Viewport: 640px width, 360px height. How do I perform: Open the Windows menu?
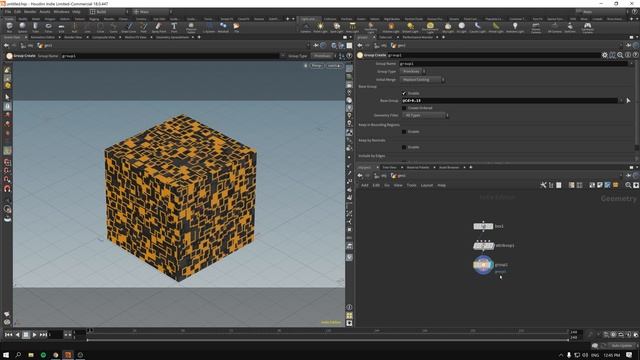tap(61, 12)
